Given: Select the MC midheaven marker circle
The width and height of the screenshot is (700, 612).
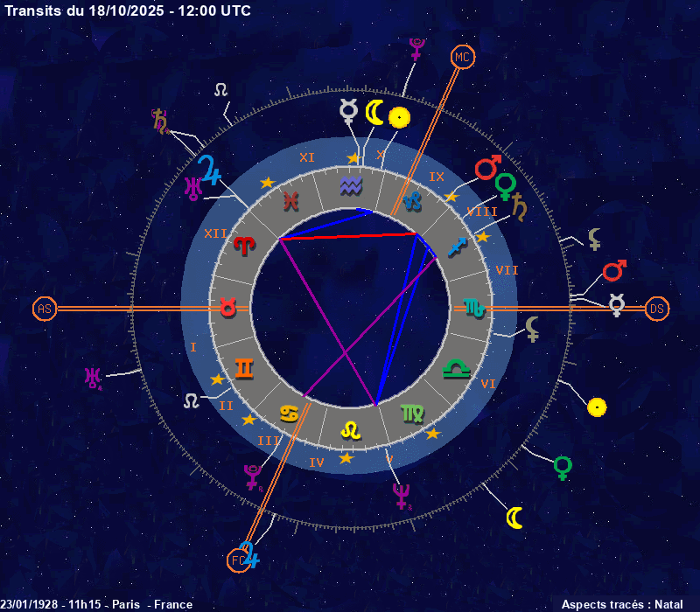Looking at the screenshot, I should tap(461, 58).
